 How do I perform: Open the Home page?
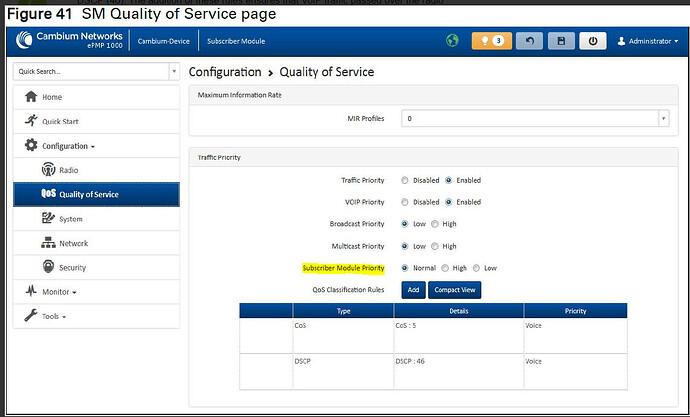(x=96, y=97)
